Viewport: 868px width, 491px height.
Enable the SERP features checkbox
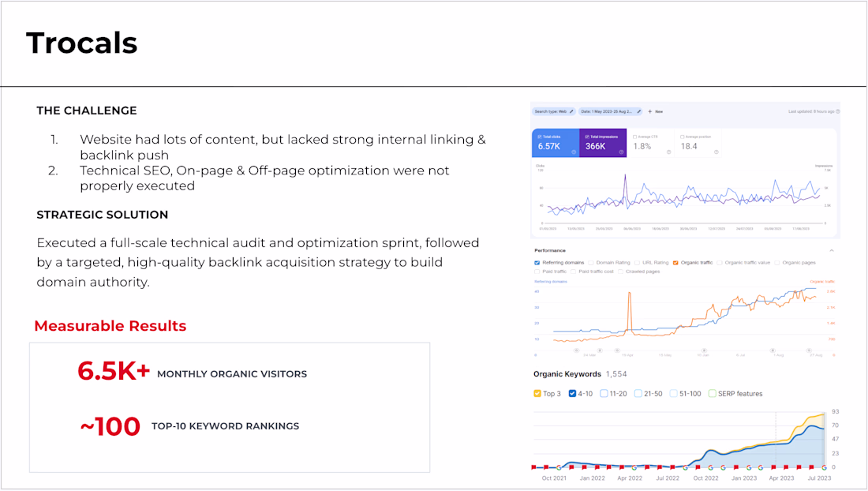pyautogui.click(x=713, y=394)
